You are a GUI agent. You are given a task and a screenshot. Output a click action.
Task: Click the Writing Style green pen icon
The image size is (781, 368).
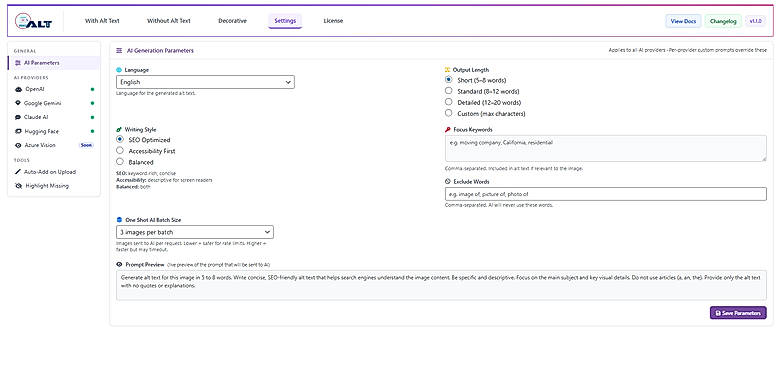click(119, 129)
